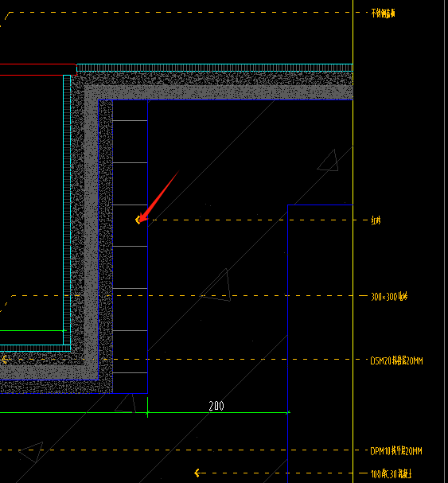Select the 红砖 annotation label
The height and width of the screenshot is (483, 448).
click(376, 220)
